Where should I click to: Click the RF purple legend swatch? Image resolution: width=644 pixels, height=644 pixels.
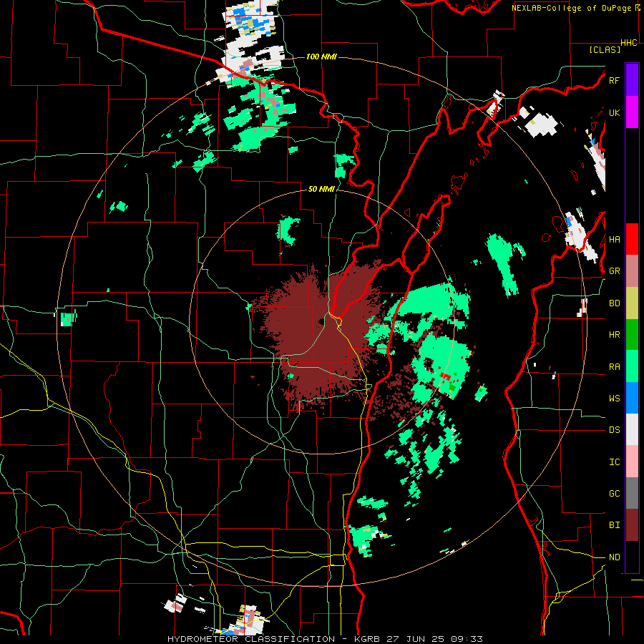[632, 80]
